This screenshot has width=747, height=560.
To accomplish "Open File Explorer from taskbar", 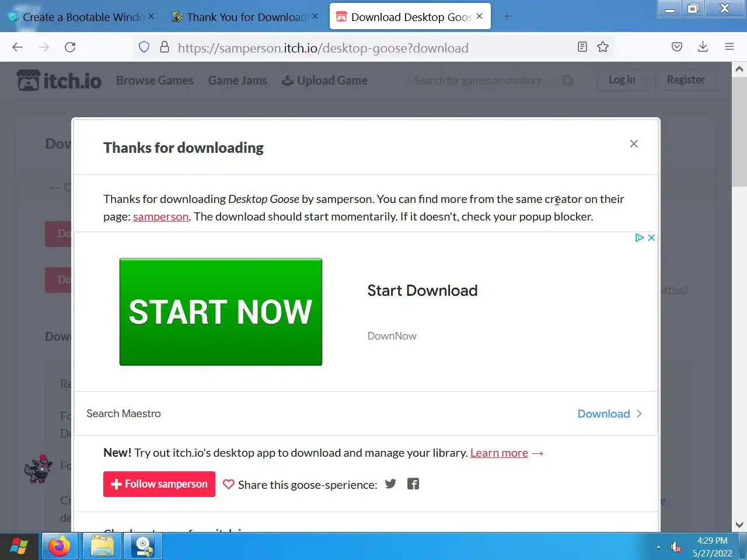I will tap(102, 547).
